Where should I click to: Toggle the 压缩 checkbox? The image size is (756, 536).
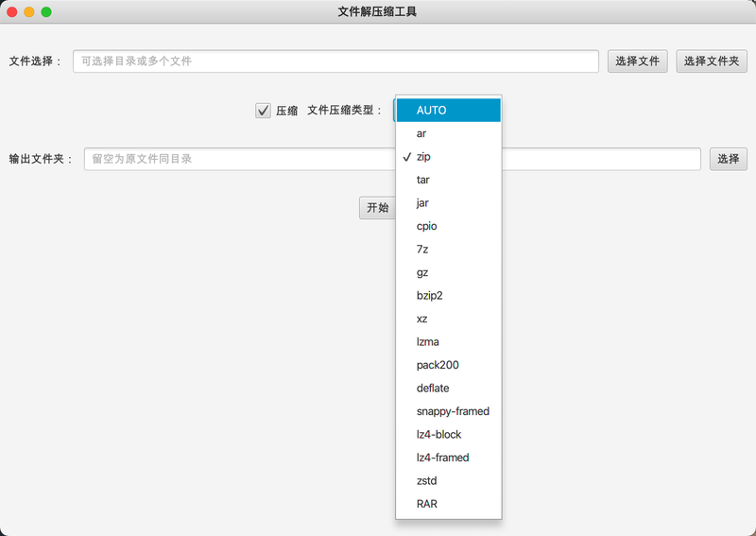tap(263, 111)
